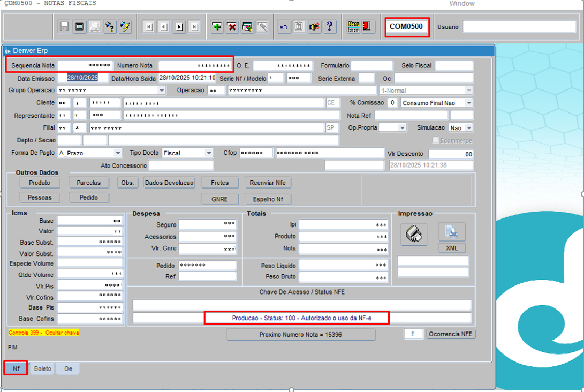Toggle the Ecommerce checkbox
Viewport: 584px width, 392px height.
(436, 140)
